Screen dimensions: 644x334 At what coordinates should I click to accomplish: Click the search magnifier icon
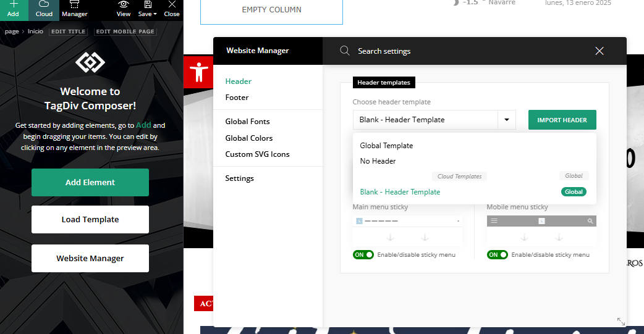pos(345,51)
